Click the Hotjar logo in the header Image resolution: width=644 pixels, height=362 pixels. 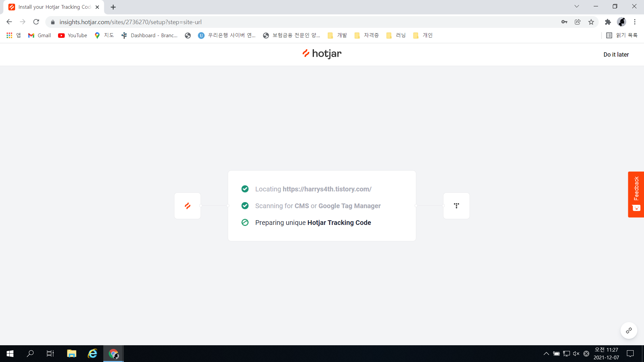[322, 54]
